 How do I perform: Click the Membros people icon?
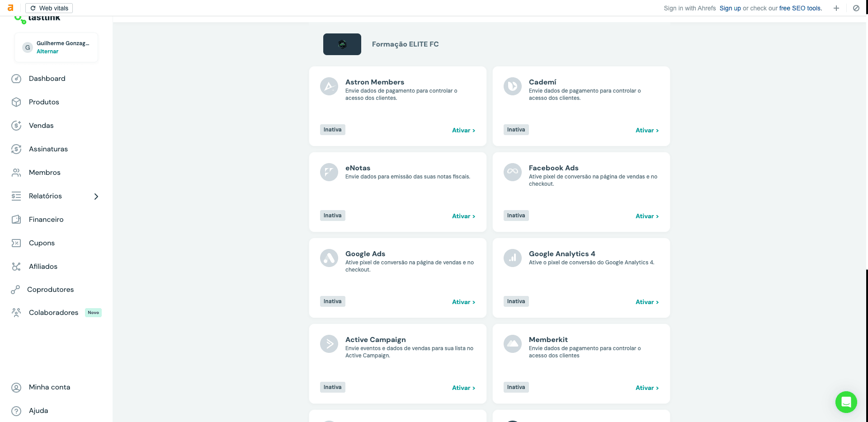tap(16, 173)
